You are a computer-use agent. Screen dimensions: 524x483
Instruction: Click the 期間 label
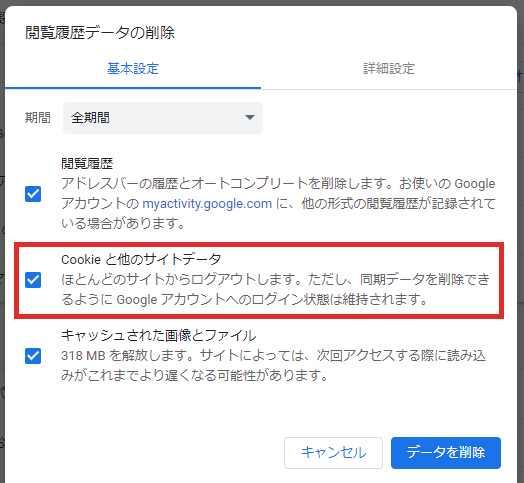tap(38, 118)
